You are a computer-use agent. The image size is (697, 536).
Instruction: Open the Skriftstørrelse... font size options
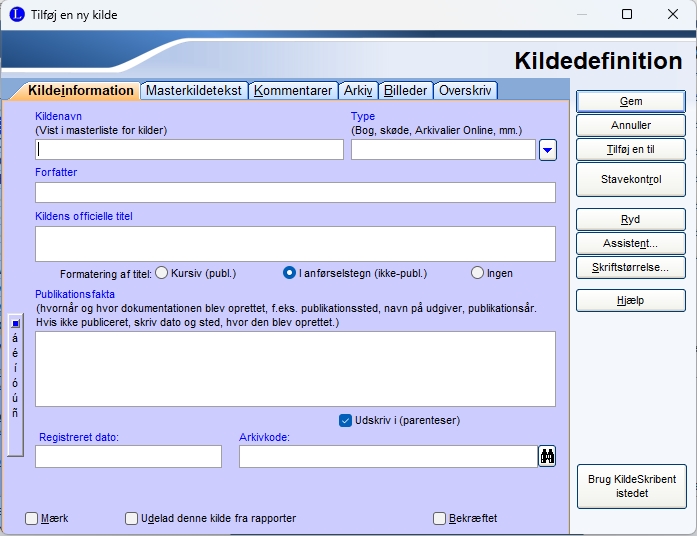point(630,267)
